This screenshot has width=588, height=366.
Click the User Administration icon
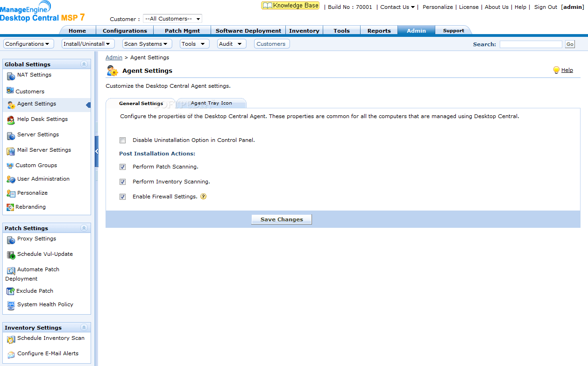pos(11,180)
